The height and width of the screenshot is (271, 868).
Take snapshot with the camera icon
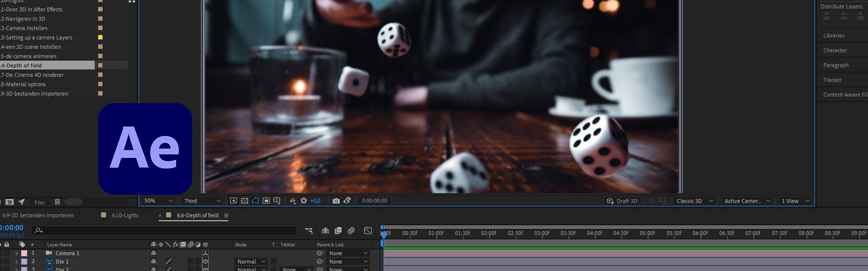[336, 201]
